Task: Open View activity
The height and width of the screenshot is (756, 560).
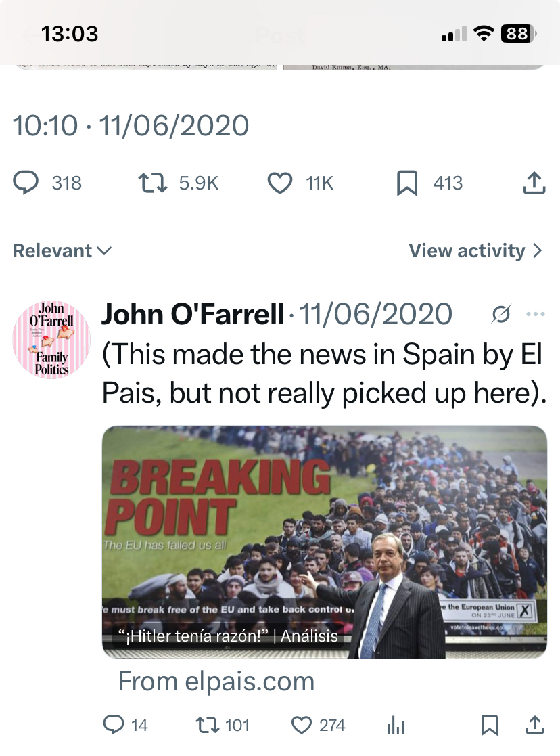Action: [x=475, y=250]
